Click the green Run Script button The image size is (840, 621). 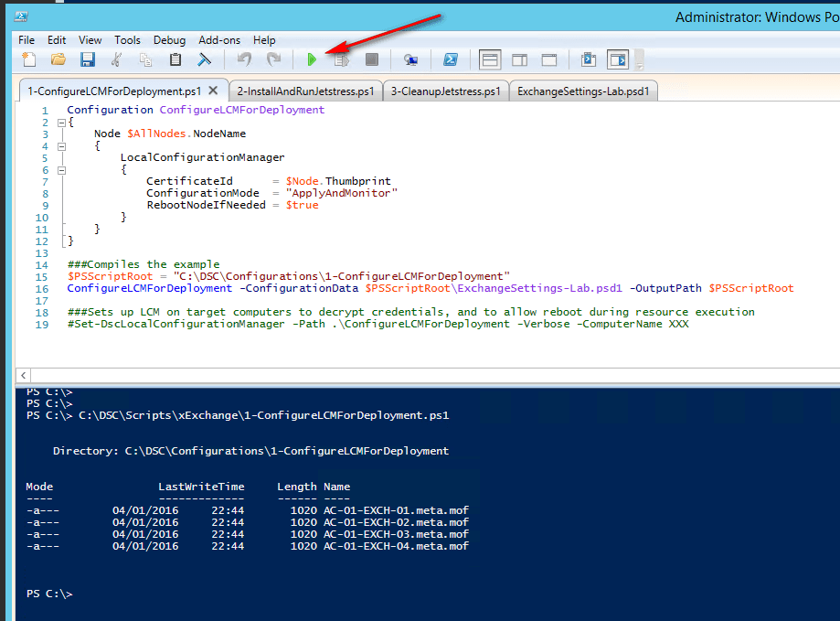click(x=312, y=60)
